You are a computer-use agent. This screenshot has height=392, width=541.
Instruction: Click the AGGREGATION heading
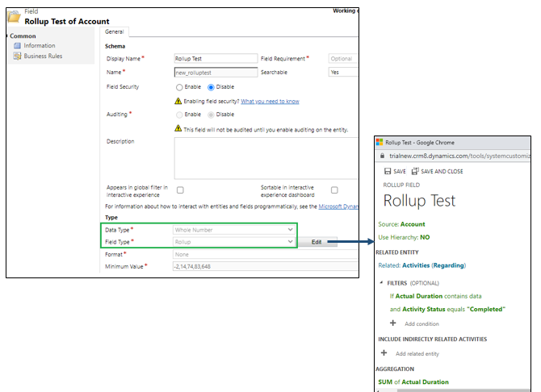(395, 369)
